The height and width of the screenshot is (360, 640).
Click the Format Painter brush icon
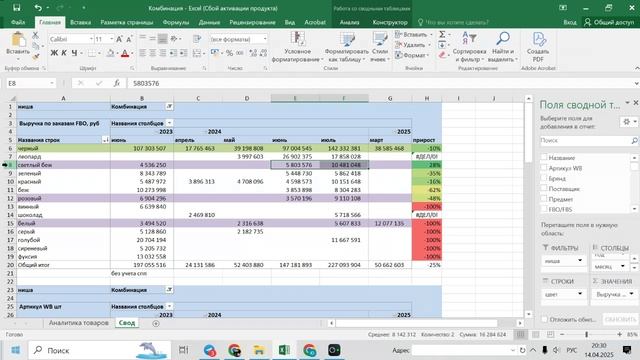pos(36,56)
